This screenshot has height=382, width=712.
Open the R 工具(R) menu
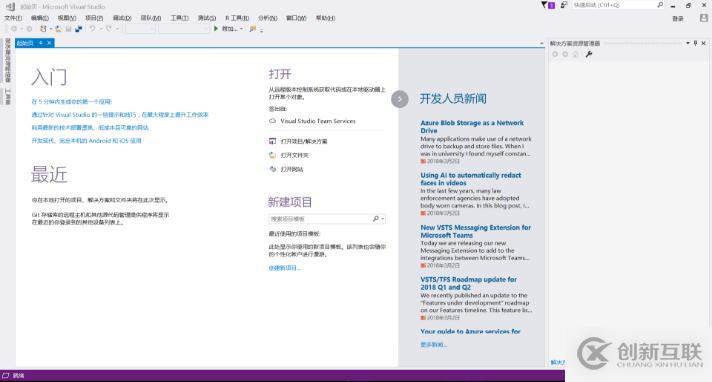(x=237, y=18)
